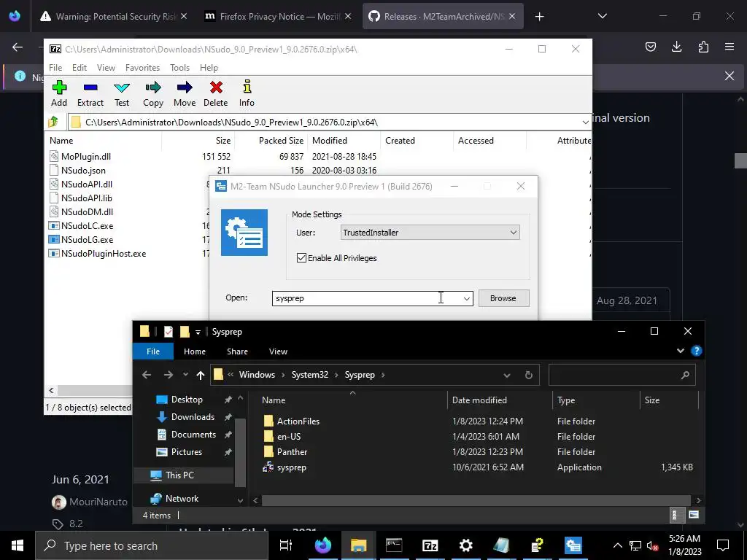Dismiss Firefox notification bar close X

coord(729,76)
